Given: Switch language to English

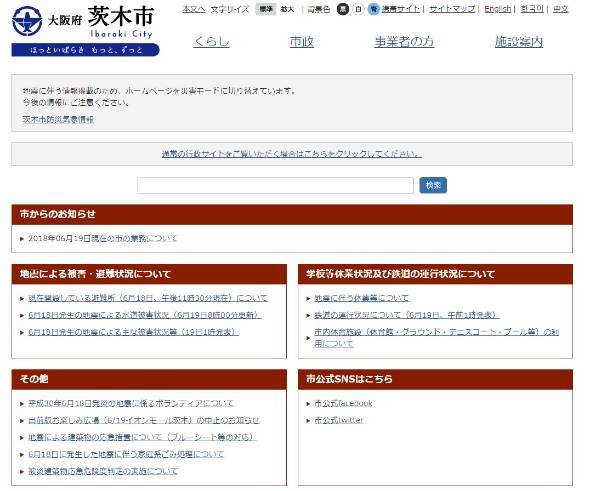Looking at the screenshot, I should point(498,9).
